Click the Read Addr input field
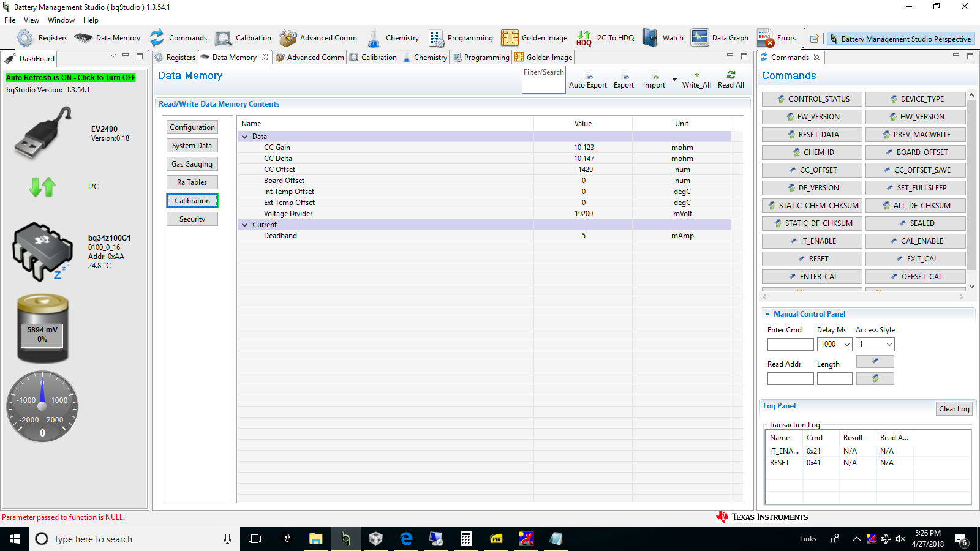This screenshot has width=980, height=551. coord(791,378)
